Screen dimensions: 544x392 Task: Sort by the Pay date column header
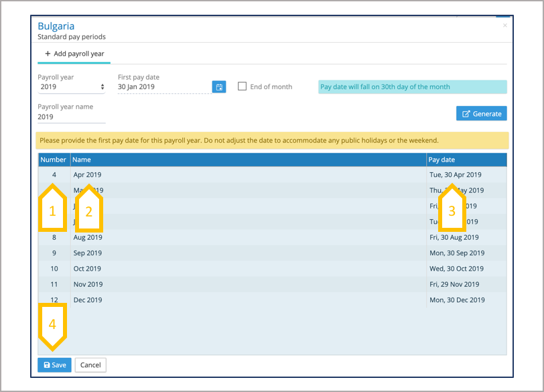tap(443, 159)
